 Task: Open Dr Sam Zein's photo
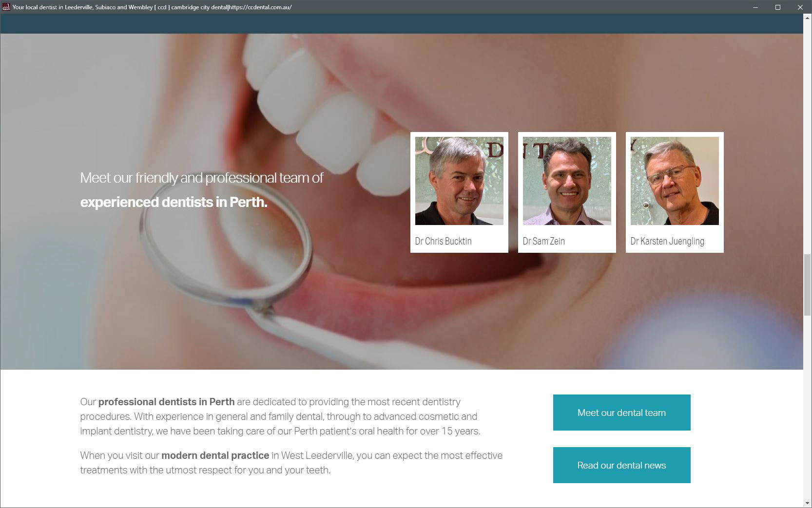(567, 181)
